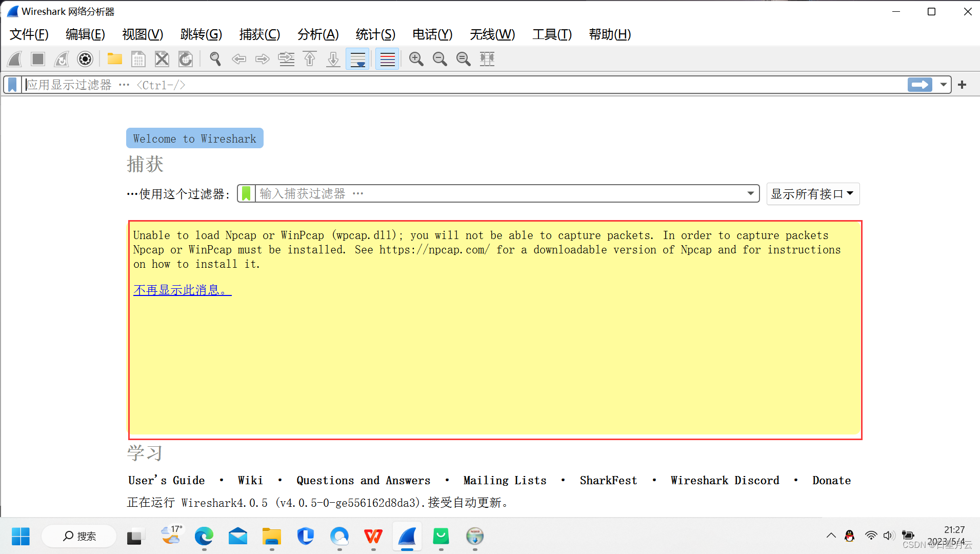This screenshot has height=554, width=980.
Task: Go back to previous packet arrow
Action: pyautogui.click(x=239, y=59)
